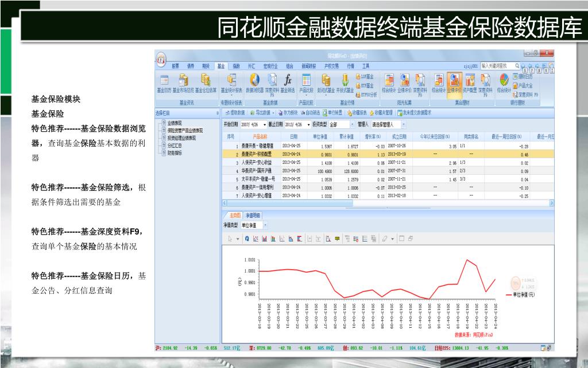Open 产品大全 in 银行理财 group
Viewport: 588px width, 368px height.
point(523,86)
